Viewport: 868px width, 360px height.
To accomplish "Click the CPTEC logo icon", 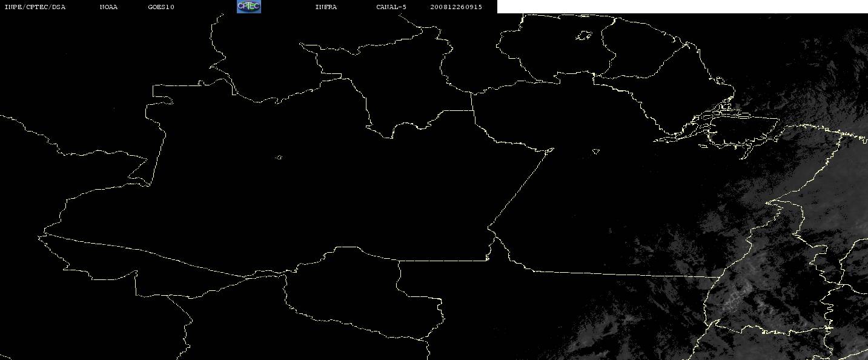I will coord(248,7).
